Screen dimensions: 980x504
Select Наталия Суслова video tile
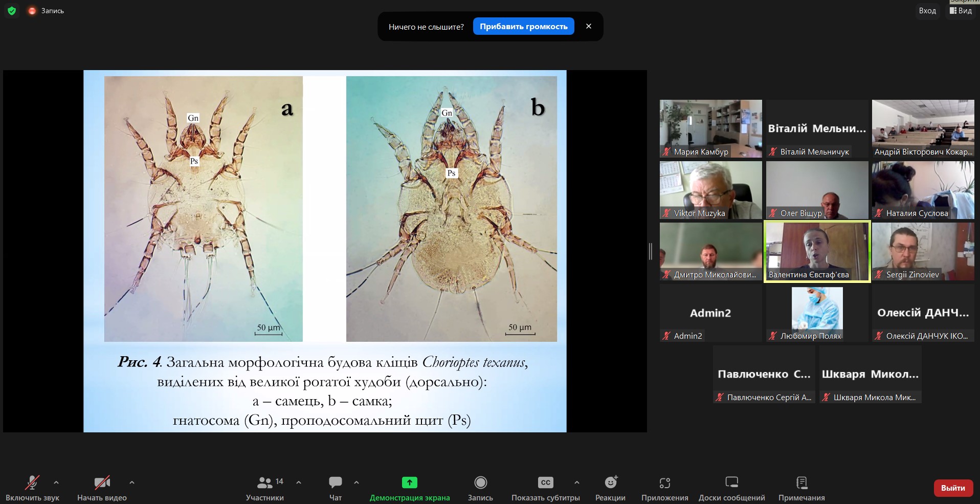click(923, 190)
